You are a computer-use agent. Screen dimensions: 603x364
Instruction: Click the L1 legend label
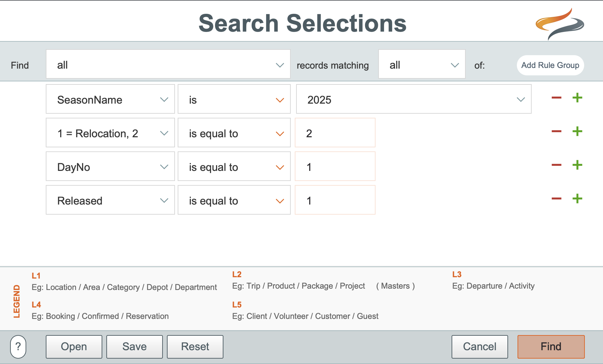(x=36, y=276)
